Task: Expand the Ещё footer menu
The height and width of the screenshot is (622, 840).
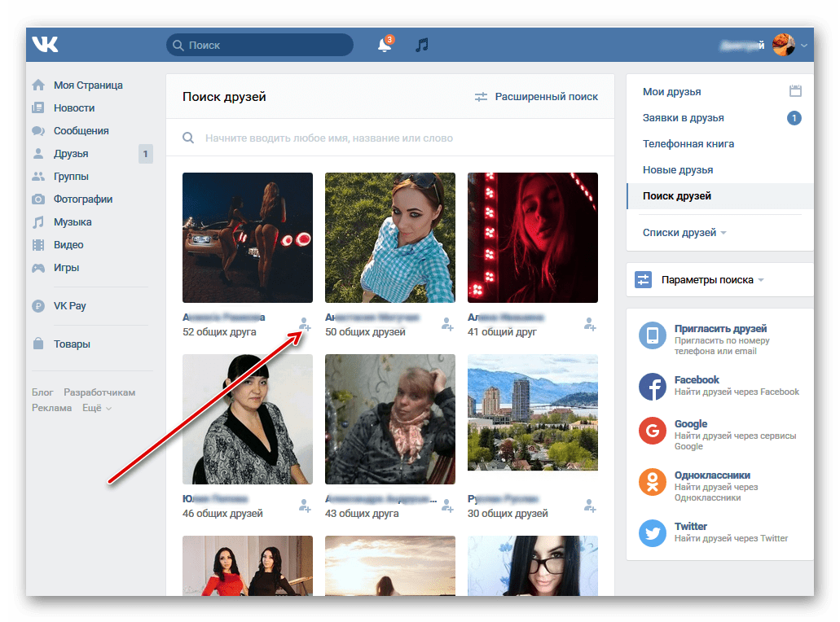Action: point(97,408)
